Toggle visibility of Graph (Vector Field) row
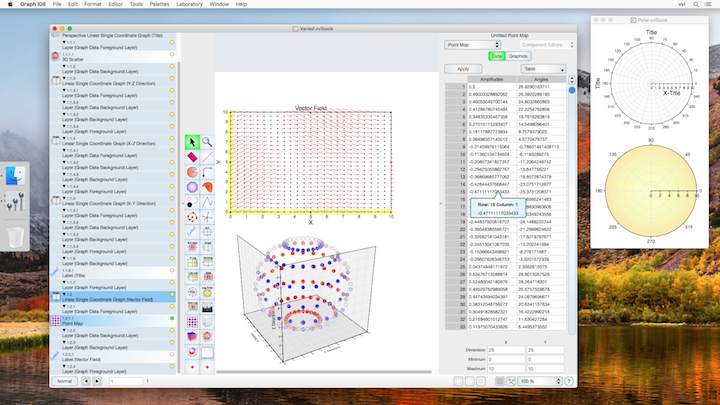The height and width of the screenshot is (405, 720). 172,294
